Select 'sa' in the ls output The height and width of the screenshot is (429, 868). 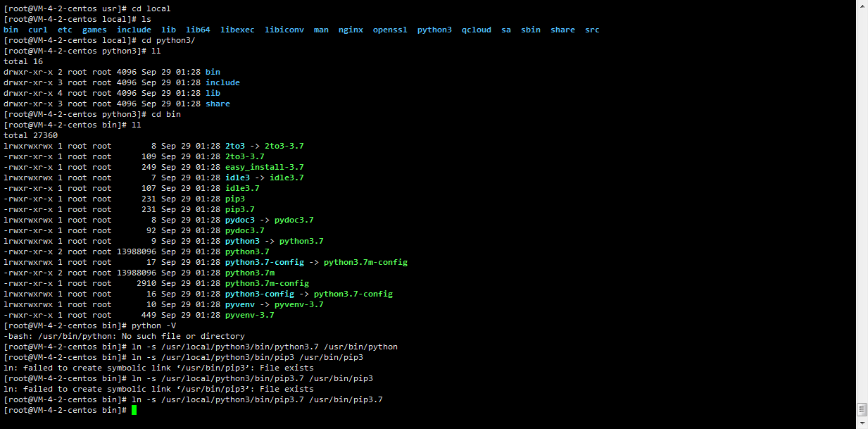pyautogui.click(x=506, y=30)
